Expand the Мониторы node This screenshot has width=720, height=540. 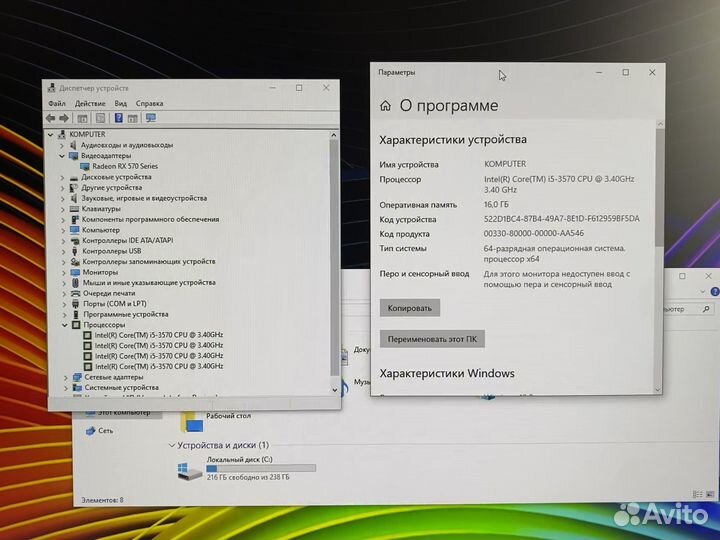coord(64,272)
